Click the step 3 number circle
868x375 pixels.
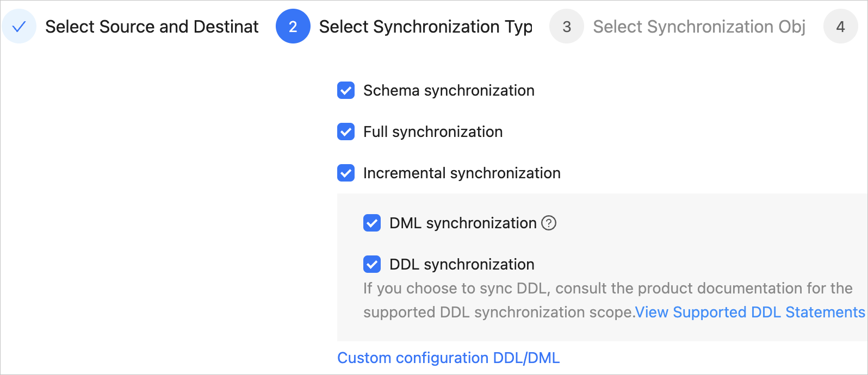[x=567, y=26]
